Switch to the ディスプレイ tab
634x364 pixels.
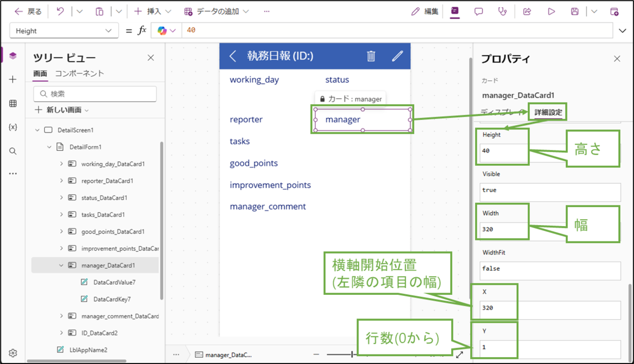tap(502, 112)
